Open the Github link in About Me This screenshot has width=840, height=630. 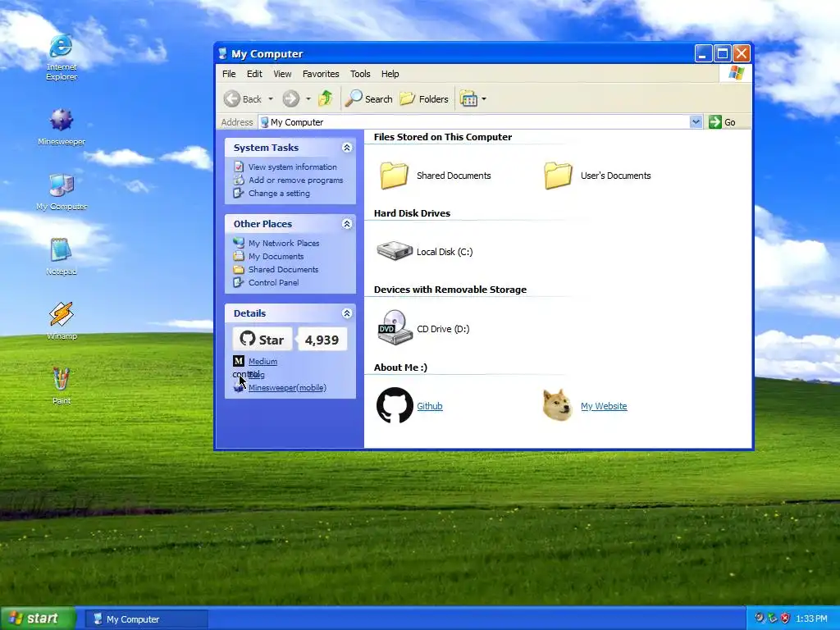[x=430, y=406]
